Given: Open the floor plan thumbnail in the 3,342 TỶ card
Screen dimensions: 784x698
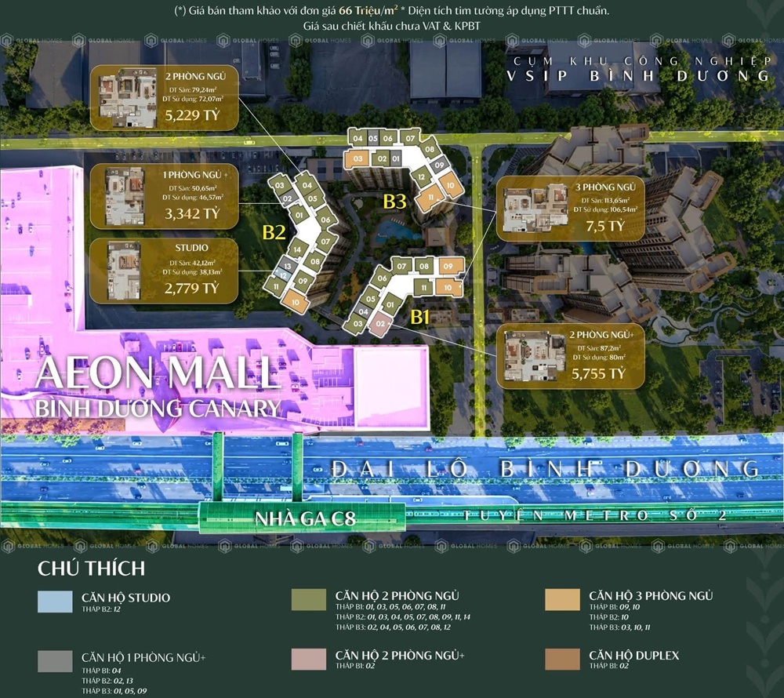Looking at the screenshot, I should click(x=125, y=197).
